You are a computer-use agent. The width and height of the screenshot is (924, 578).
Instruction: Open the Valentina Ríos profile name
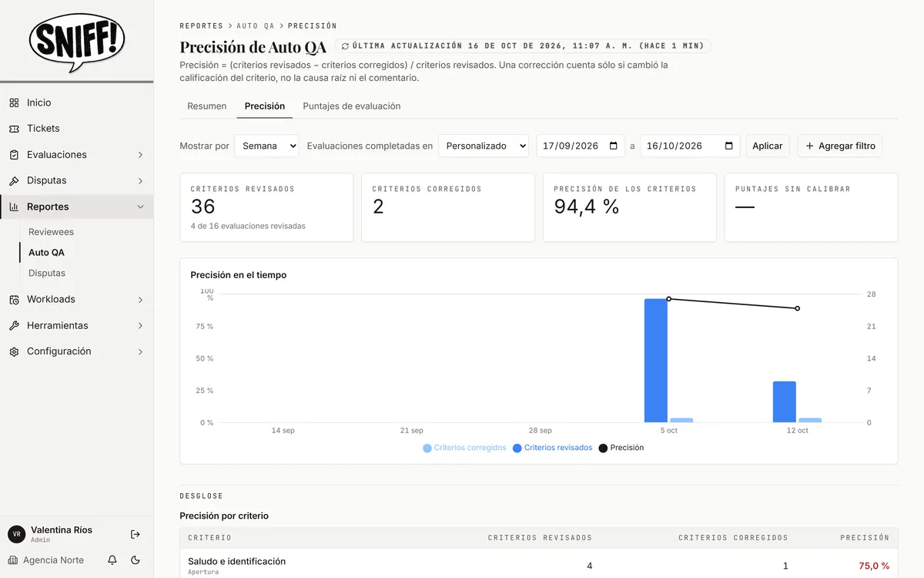62,530
